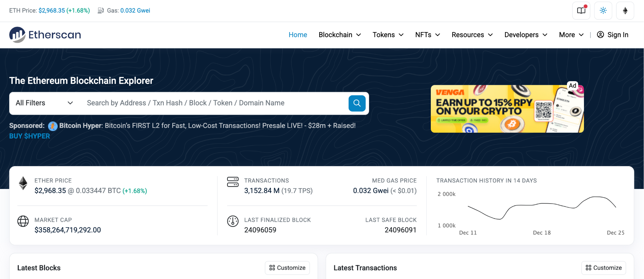Click the Market Cap globe icon
644x279 pixels.
click(x=23, y=221)
